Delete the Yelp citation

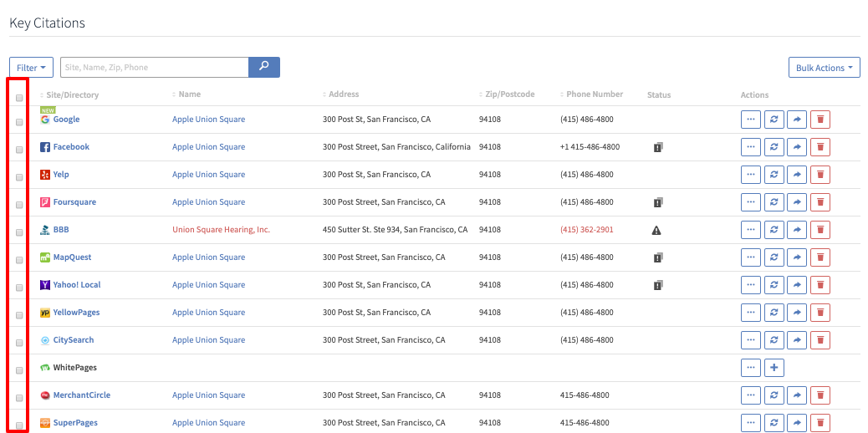click(x=820, y=175)
